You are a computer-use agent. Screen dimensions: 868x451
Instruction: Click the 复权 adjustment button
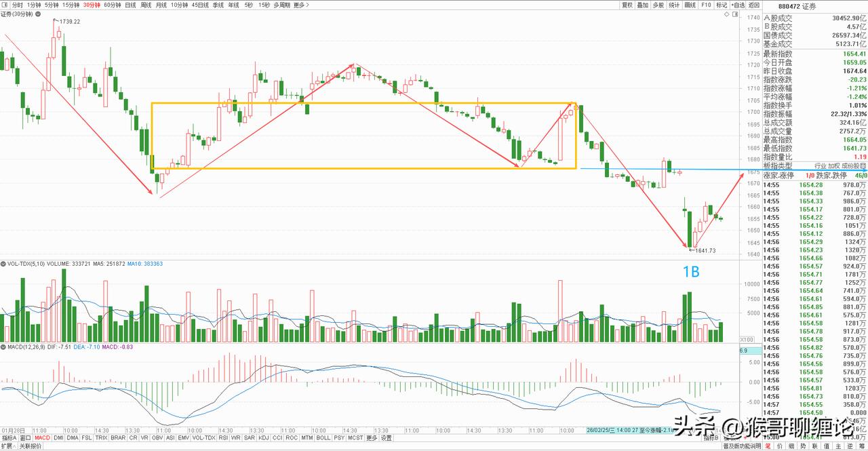click(x=627, y=5)
